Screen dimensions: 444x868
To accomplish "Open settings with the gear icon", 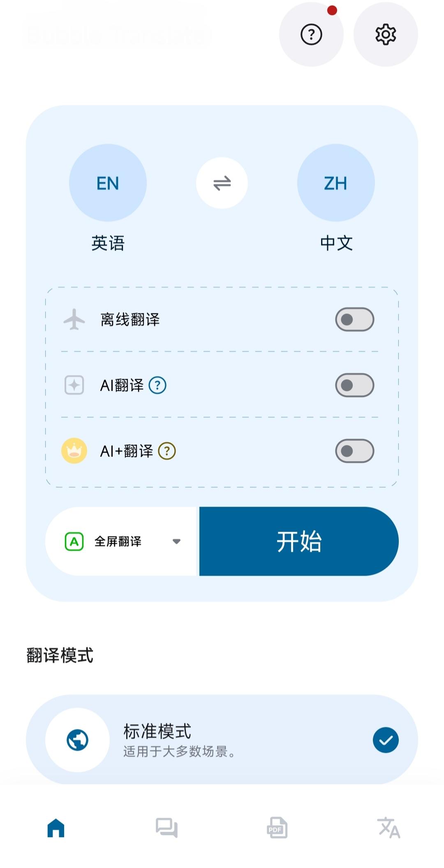I will click(386, 34).
